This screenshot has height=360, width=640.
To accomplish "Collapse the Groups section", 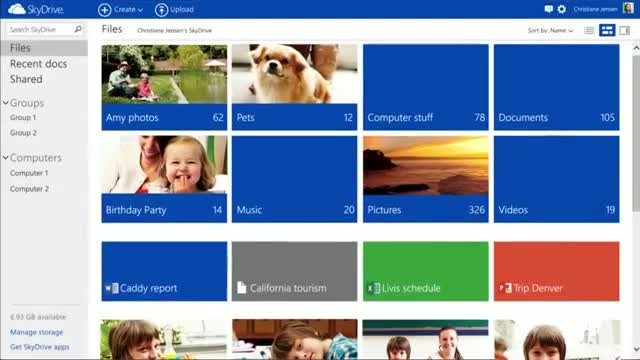I will 6,103.
